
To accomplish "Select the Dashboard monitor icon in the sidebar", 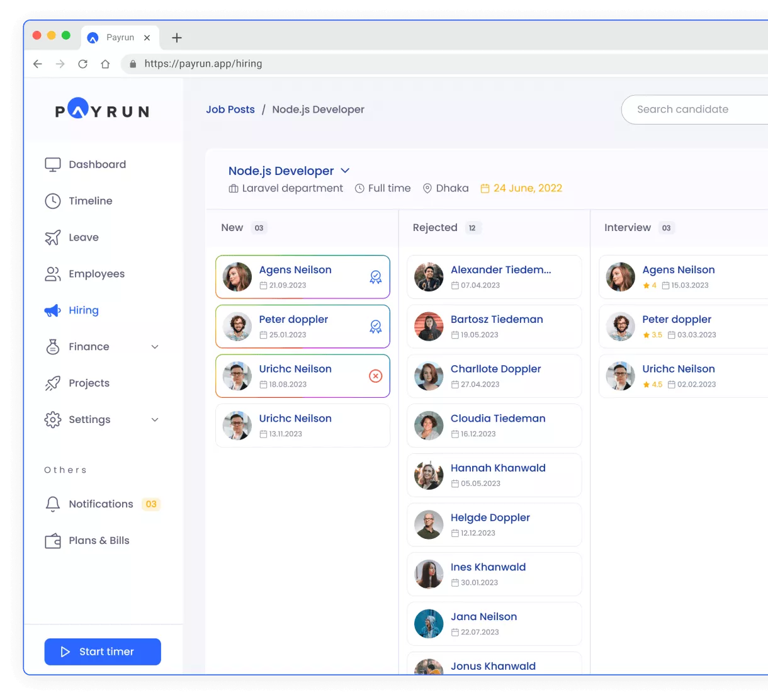I will point(53,164).
